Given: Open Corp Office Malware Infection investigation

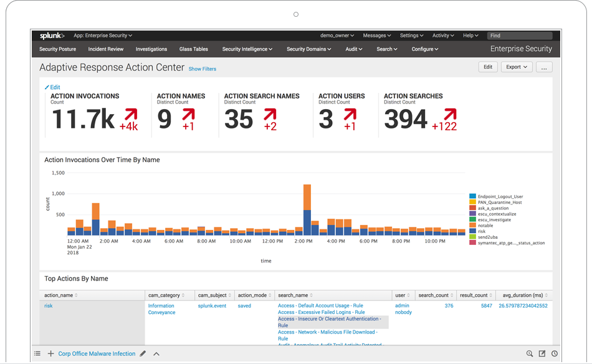Looking at the screenshot, I should click(x=97, y=354).
